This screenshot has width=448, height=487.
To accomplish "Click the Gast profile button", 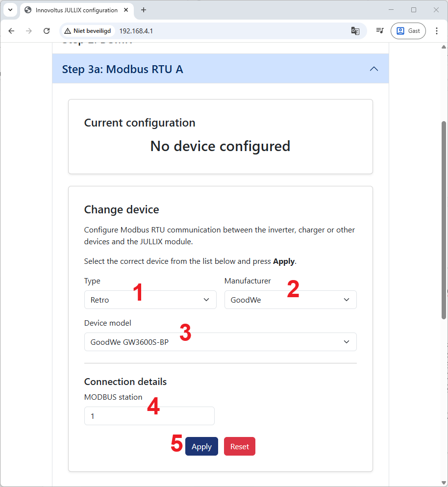I will pos(408,31).
